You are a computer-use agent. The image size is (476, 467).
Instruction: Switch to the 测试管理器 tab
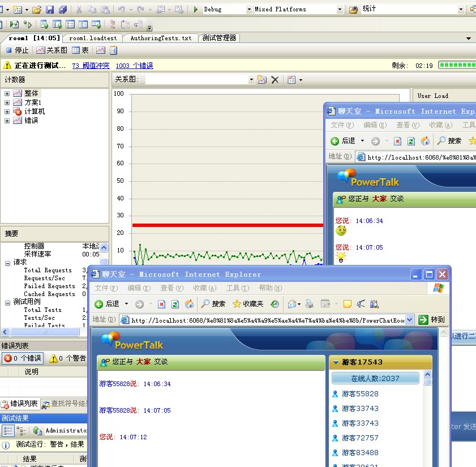pos(219,38)
